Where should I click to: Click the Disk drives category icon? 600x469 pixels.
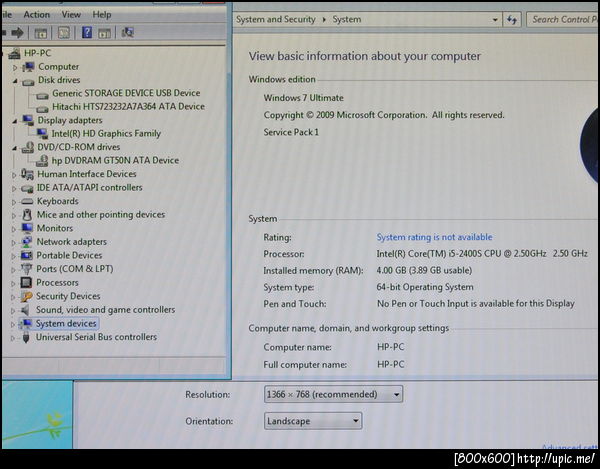(x=28, y=81)
